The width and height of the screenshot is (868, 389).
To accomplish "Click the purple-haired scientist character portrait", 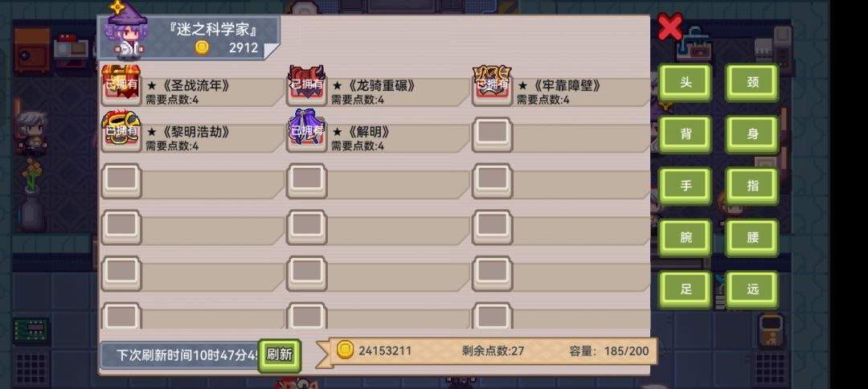I will click(x=127, y=30).
